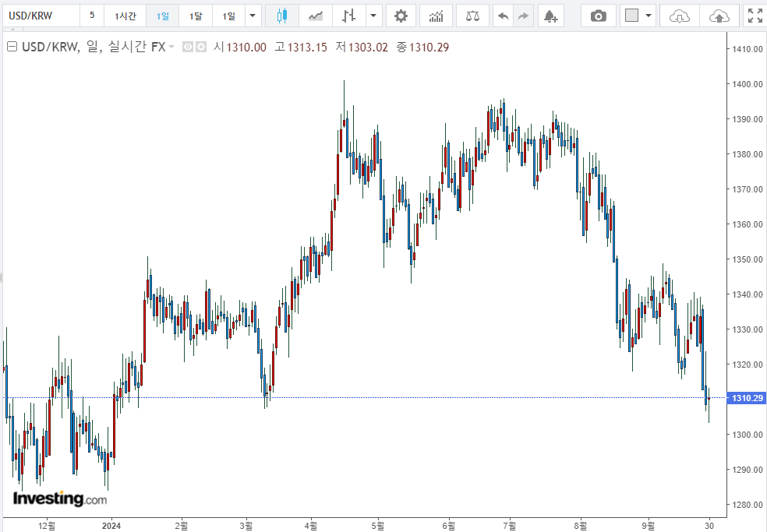Image resolution: width=767 pixels, height=532 pixels.
Task: Click the 4월 date axis label
Action: click(x=310, y=526)
